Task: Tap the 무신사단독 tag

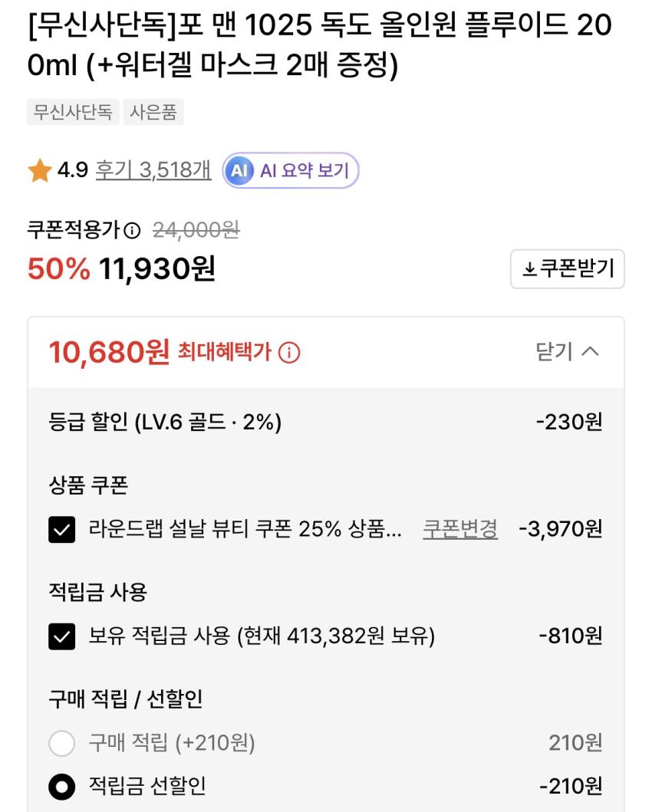Action: click(x=73, y=113)
